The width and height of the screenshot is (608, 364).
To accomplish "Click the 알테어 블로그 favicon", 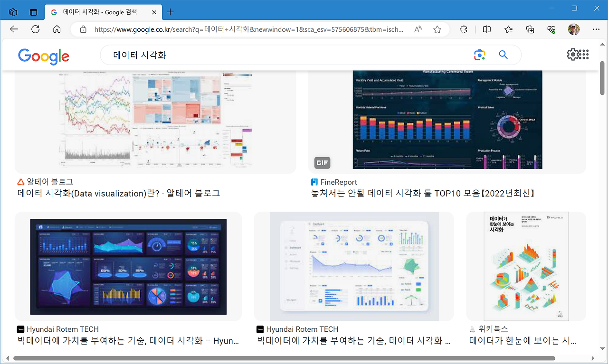I will coord(21,182).
